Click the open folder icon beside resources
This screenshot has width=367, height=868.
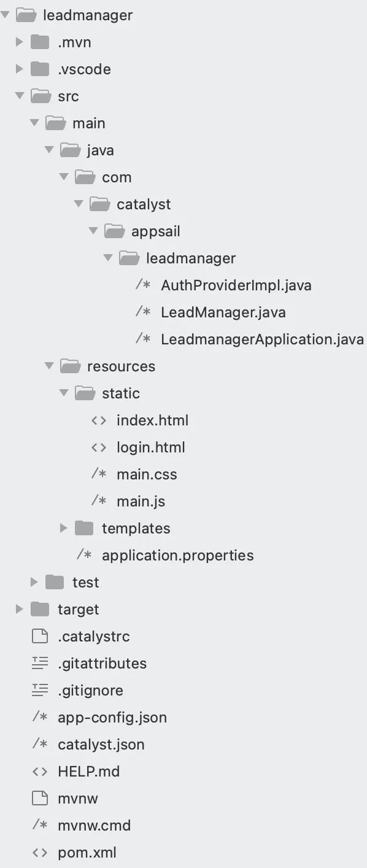(70, 366)
